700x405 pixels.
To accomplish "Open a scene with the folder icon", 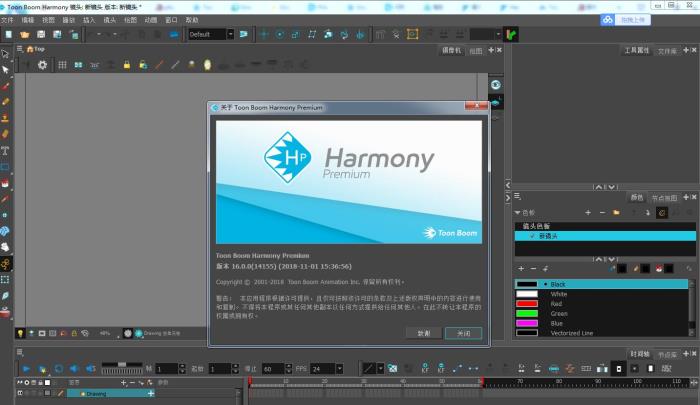I will coord(25,34).
